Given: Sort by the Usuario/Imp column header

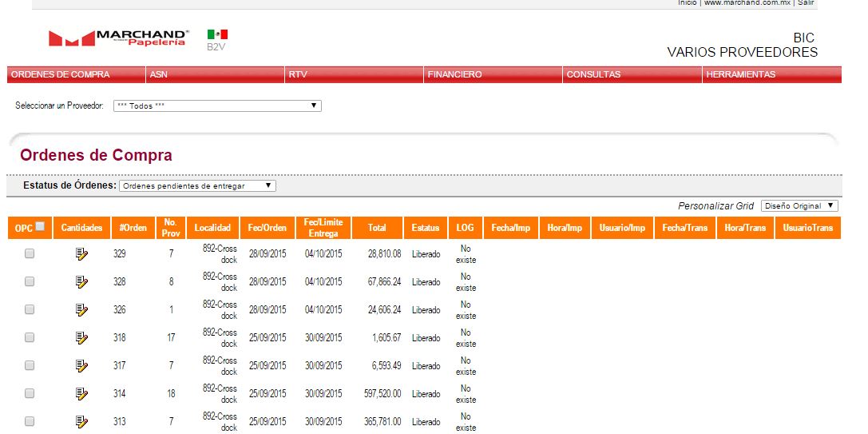Looking at the screenshot, I should [x=622, y=228].
